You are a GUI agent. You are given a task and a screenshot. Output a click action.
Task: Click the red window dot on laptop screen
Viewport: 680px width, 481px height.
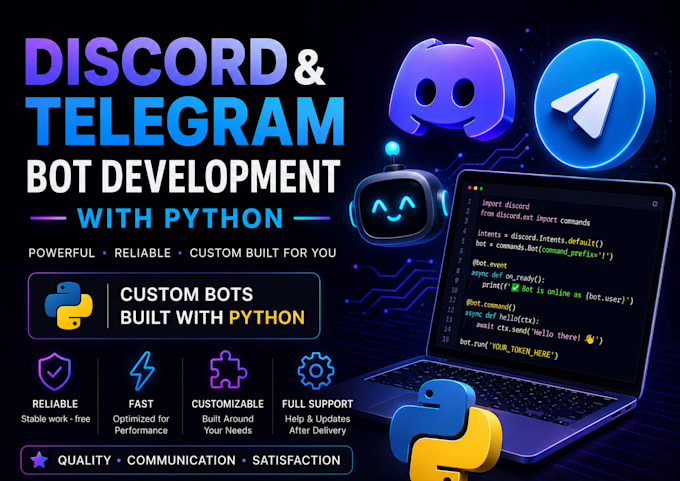(x=470, y=187)
